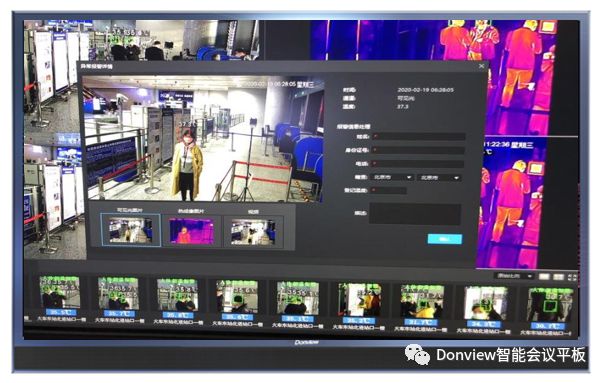Toggle the fullscreen expand icon

point(572,277)
